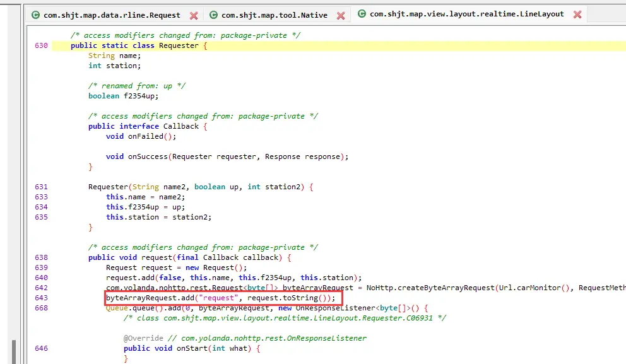Click the 'String name;' field line
The width and height of the screenshot is (626, 364).
pyautogui.click(x=115, y=56)
